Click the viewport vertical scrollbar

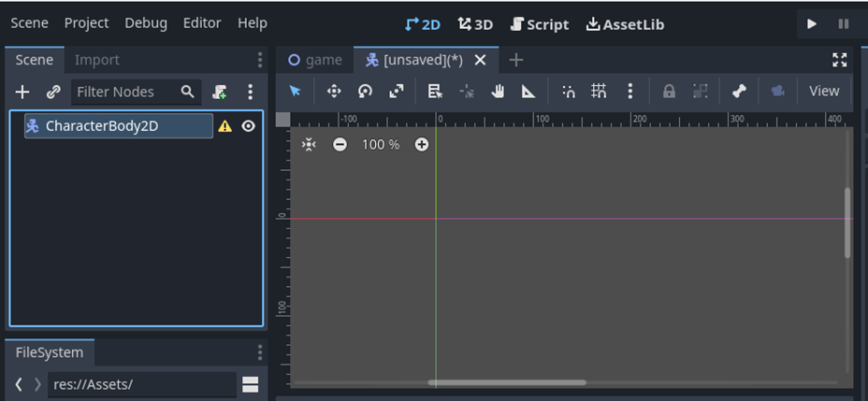(x=847, y=222)
